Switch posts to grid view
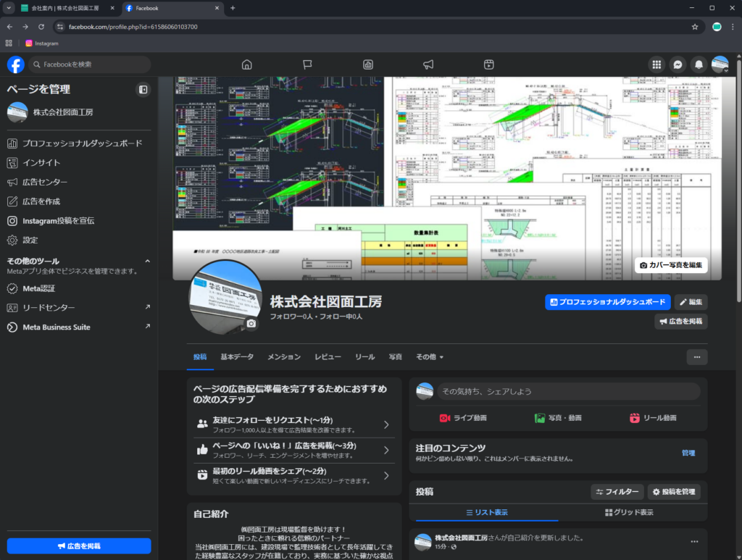Screen dimensions: 742x560 click(x=629, y=512)
